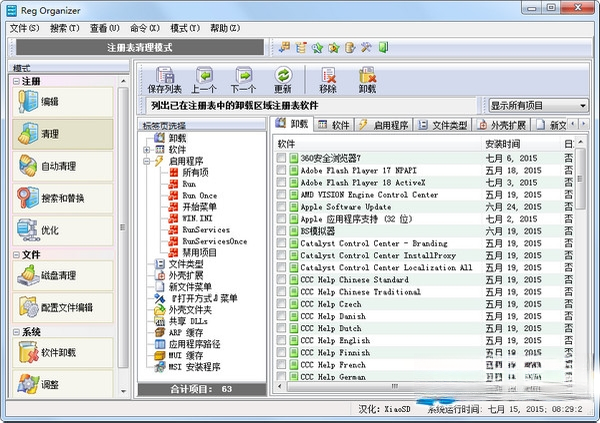Viewport: 600px width, 423px height.
Task: Check 360安全浏览器7 checkbox
Action: pyautogui.click(x=281, y=158)
